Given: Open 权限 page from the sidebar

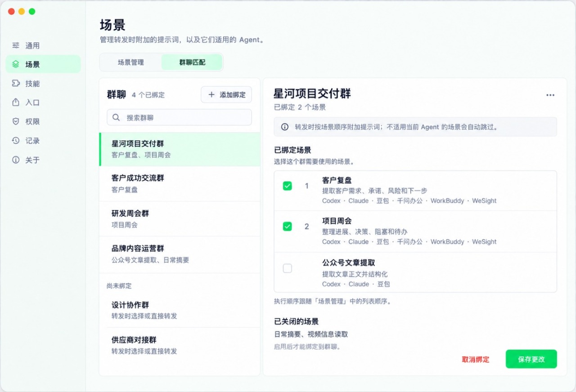Looking at the screenshot, I should coord(43,121).
